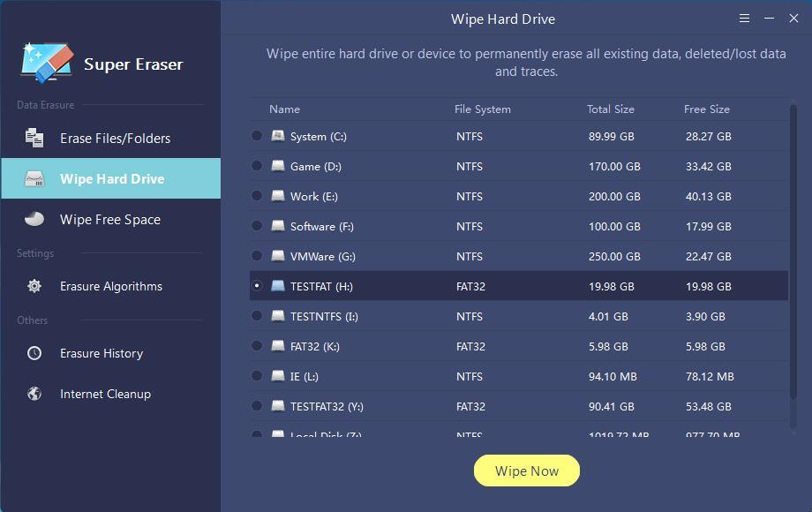This screenshot has width=812, height=512.
Task: Click the '33.42 GB' free size value
Action: pos(709,166)
